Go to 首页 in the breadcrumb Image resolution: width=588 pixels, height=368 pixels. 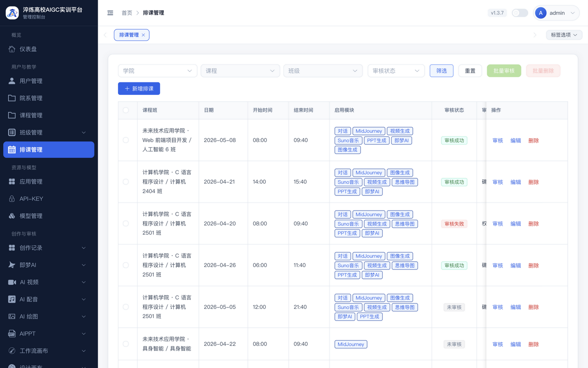pyautogui.click(x=127, y=13)
